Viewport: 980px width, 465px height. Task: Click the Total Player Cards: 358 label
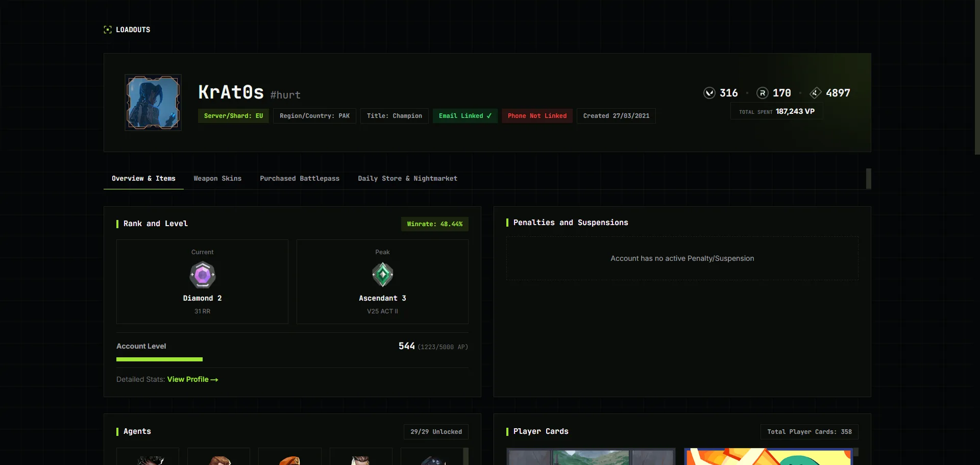click(810, 432)
